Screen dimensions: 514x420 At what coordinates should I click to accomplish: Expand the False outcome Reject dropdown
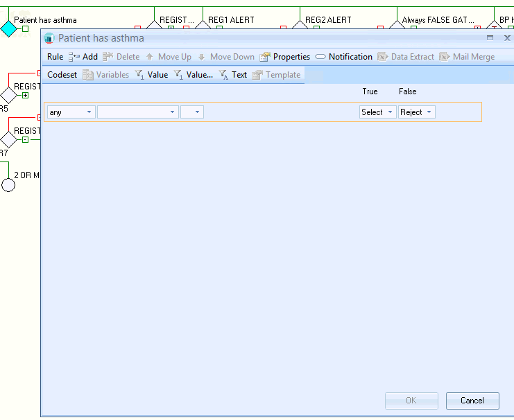click(x=416, y=112)
